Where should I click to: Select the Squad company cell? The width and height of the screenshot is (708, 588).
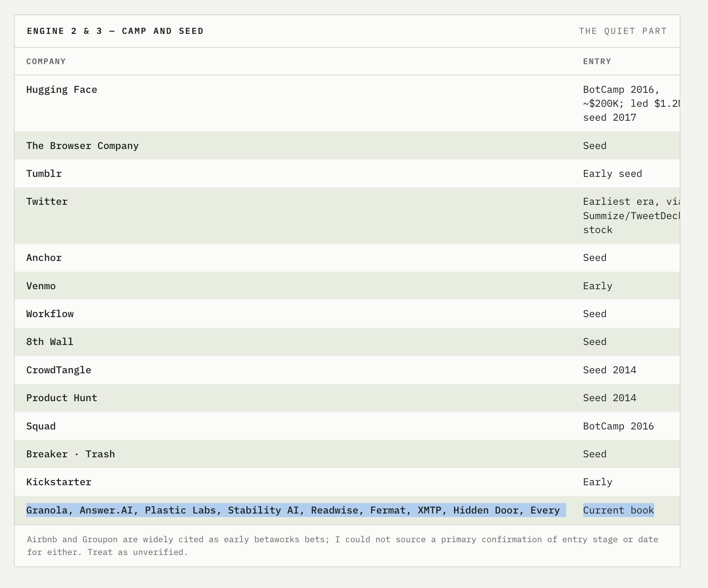coord(41,426)
